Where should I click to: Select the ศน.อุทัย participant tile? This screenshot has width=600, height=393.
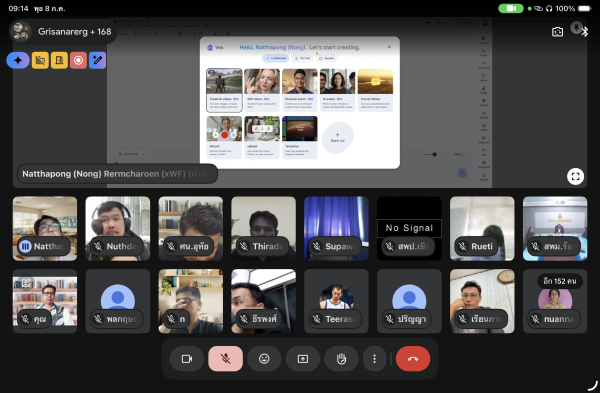tap(191, 228)
